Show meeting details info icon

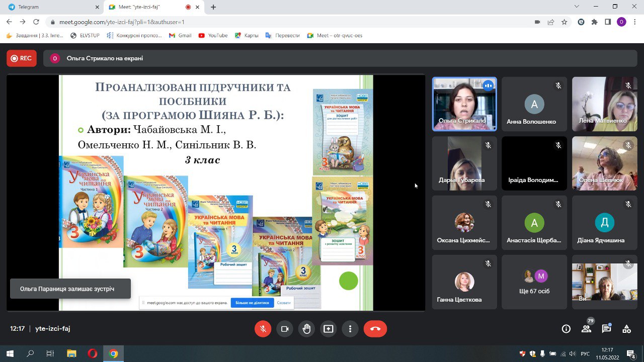[566, 328]
